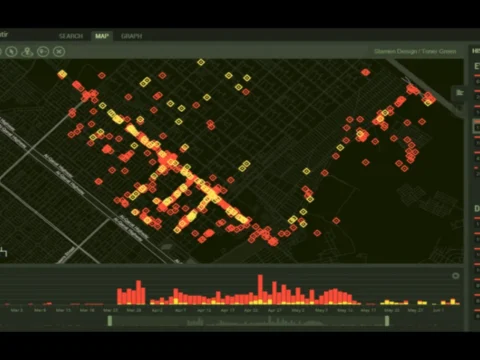Screen dimensions: 480x360
Task: Click the May 17 timeline date label
Action: (x=368, y=310)
